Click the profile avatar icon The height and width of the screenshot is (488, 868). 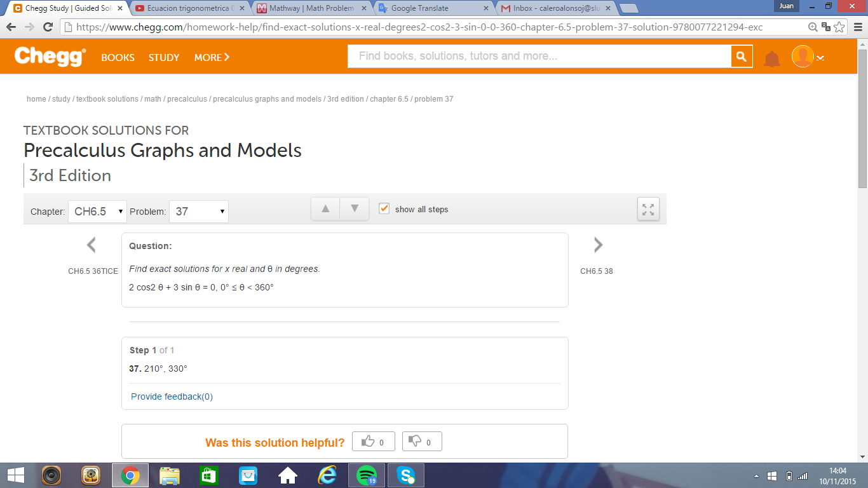(x=802, y=56)
